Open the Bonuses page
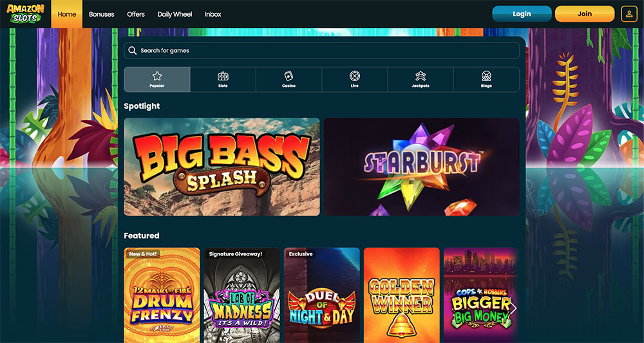The width and height of the screenshot is (644, 343). [102, 14]
